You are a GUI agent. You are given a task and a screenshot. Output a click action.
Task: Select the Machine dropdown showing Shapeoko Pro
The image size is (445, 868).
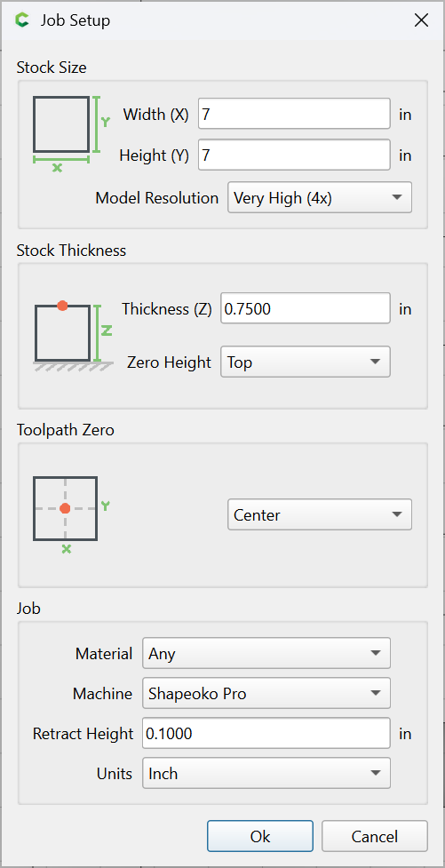coord(266,694)
